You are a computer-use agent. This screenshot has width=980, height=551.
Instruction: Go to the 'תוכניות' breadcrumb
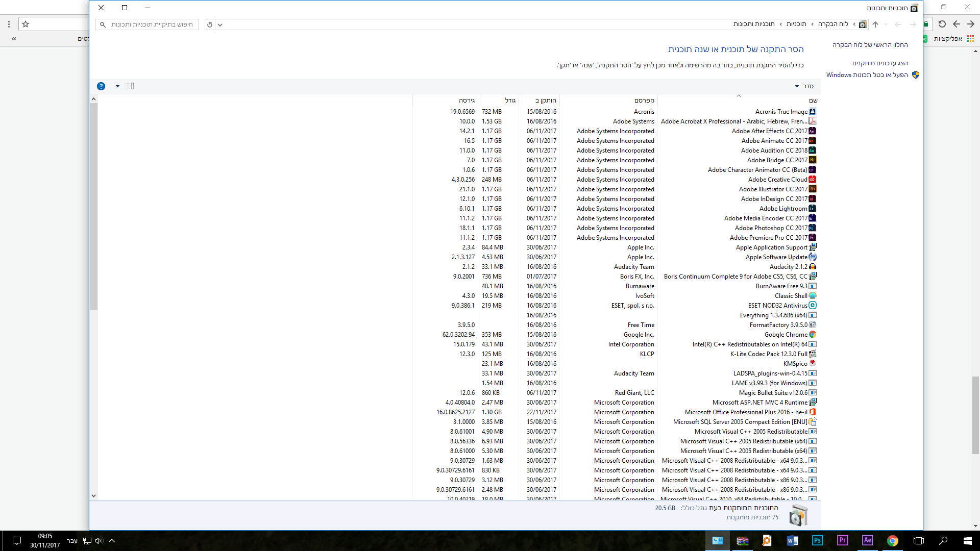pos(796,24)
